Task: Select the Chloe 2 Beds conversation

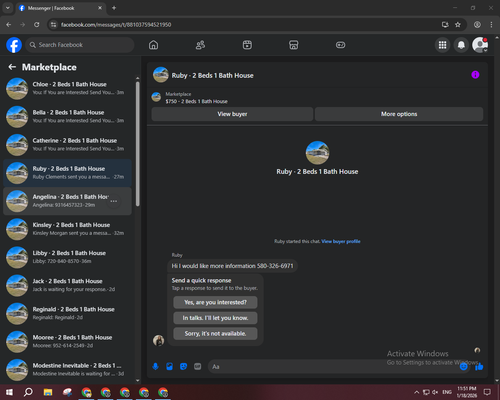Action: point(68,89)
